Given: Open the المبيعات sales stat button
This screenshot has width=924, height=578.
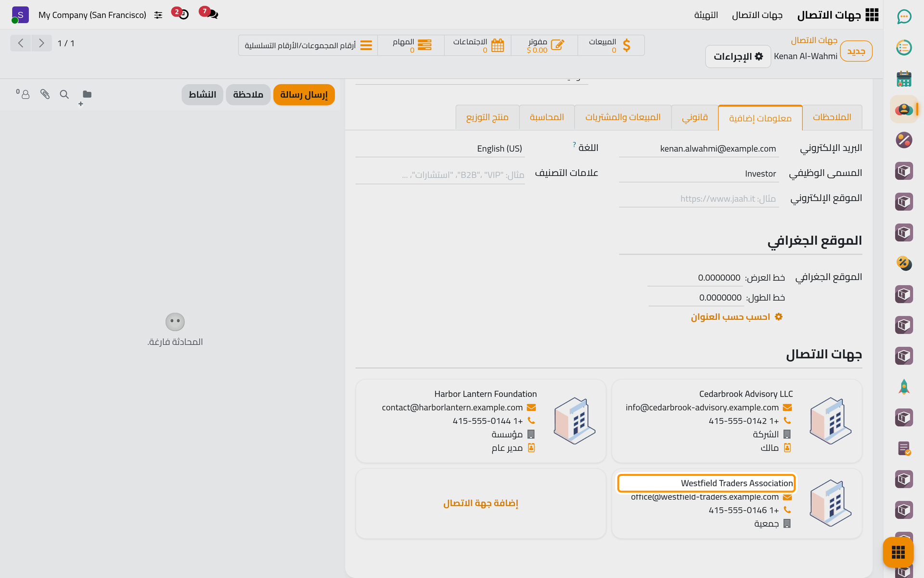Looking at the screenshot, I should coord(611,45).
